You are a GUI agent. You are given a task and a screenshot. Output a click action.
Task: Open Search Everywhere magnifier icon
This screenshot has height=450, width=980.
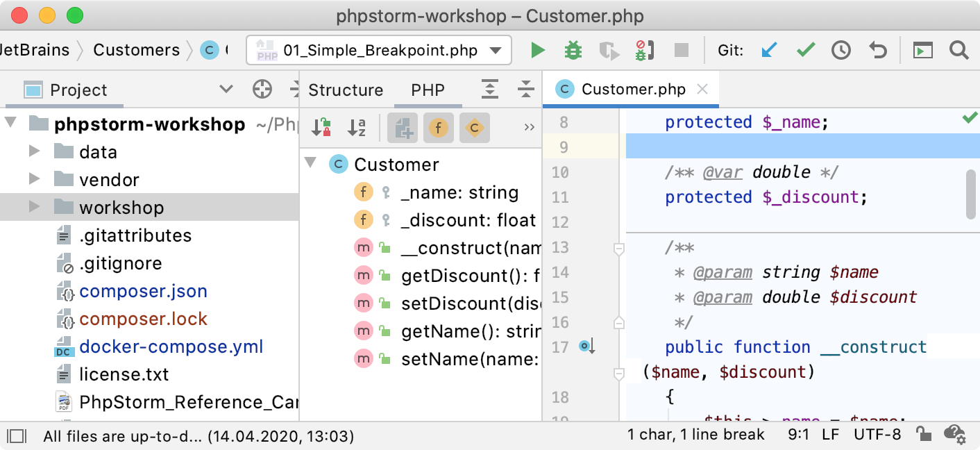click(x=958, y=50)
